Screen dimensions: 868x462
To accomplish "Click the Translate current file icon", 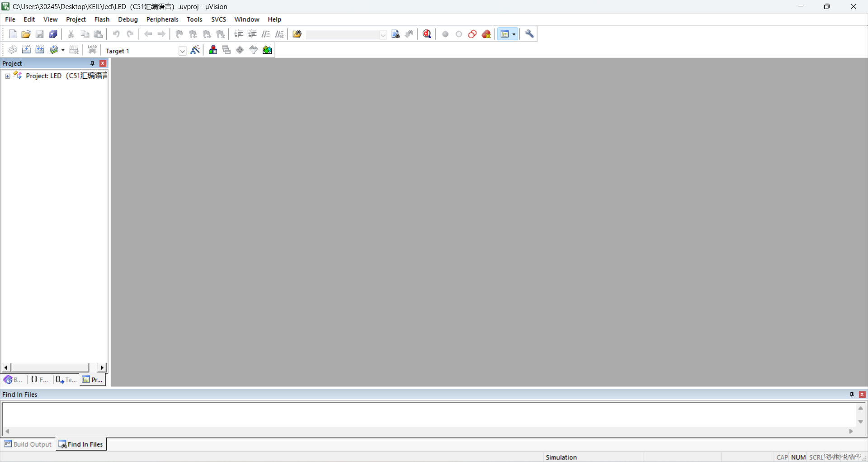I will (13, 50).
